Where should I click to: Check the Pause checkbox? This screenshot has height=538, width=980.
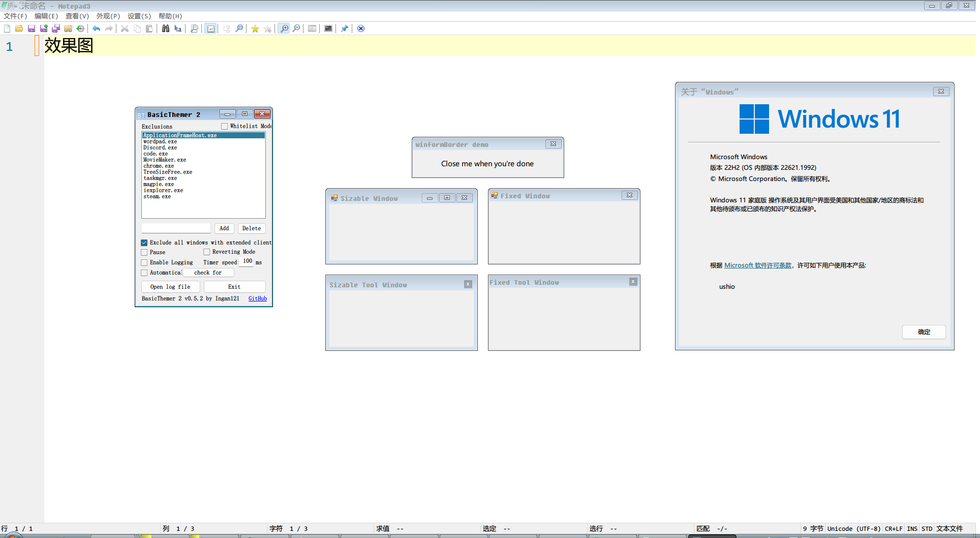pyautogui.click(x=144, y=252)
